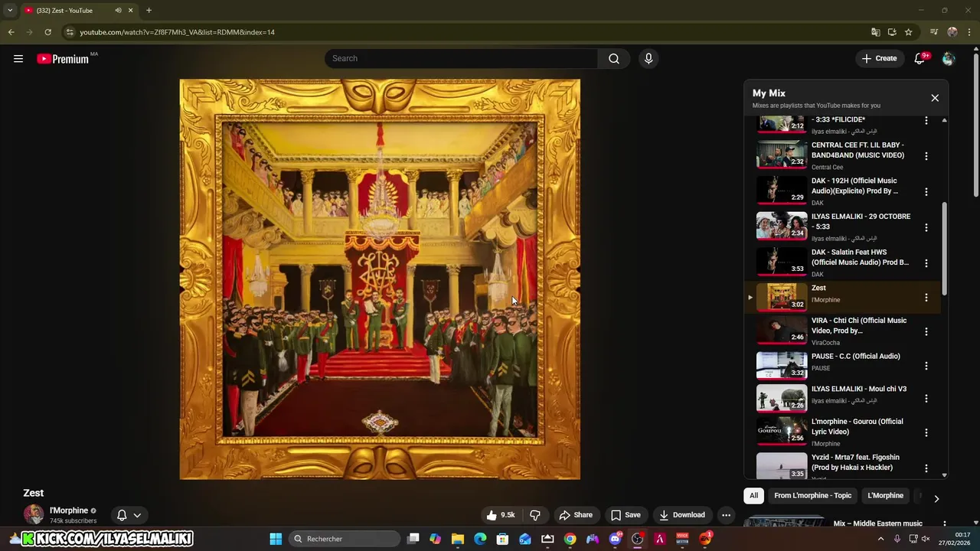Click the taskbar Rechercher search box

[x=345, y=539]
